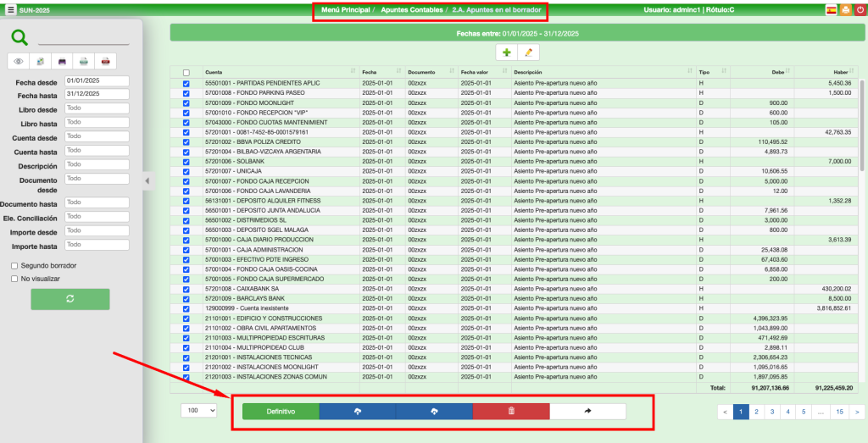Click the green plus add entry icon
The width and height of the screenshot is (868, 443).
point(507,53)
